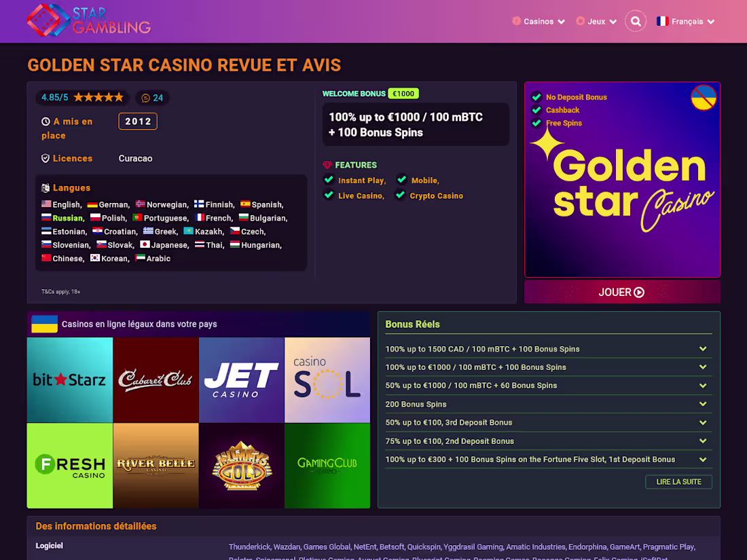The height and width of the screenshot is (560, 747).
Task: Follow the NetEnt software link
Action: click(x=365, y=546)
